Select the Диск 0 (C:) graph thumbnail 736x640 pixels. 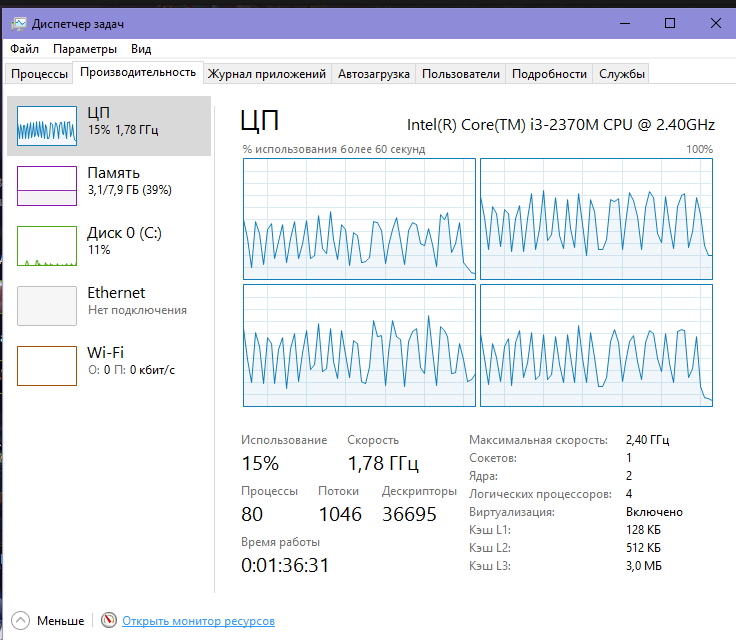tap(47, 246)
